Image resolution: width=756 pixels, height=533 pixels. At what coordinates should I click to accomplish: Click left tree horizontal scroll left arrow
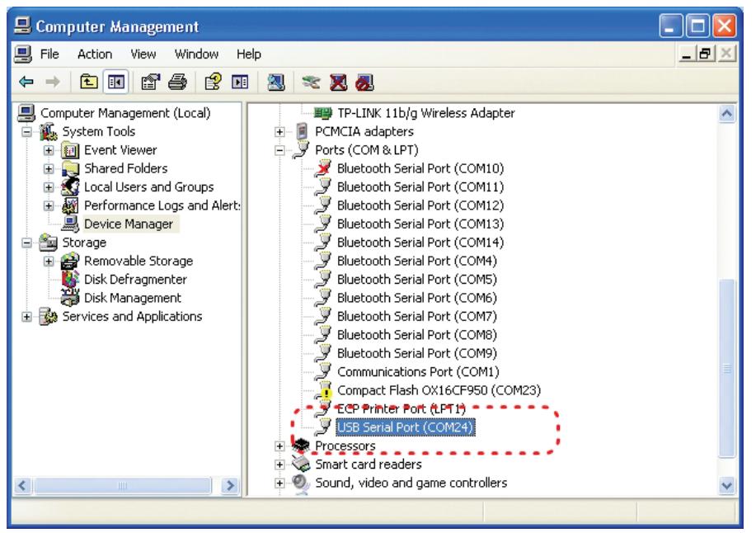point(22,485)
